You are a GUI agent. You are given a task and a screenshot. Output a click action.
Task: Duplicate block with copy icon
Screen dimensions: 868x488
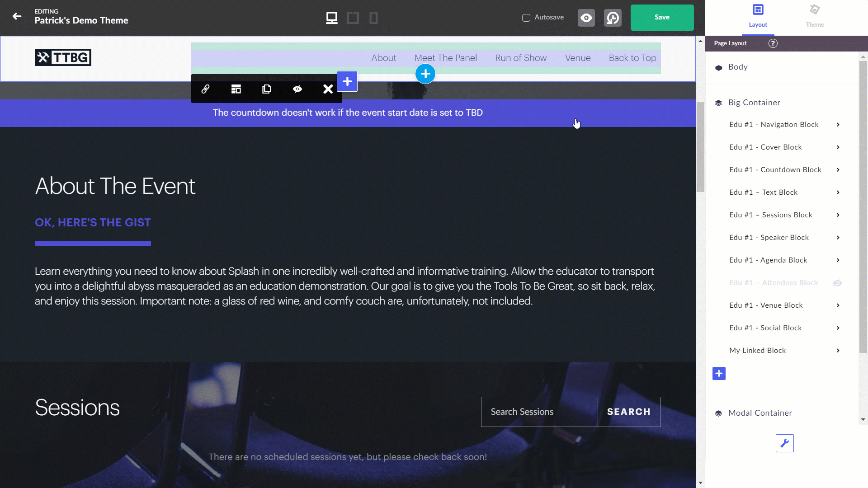pyautogui.click(x=267, y=89)
